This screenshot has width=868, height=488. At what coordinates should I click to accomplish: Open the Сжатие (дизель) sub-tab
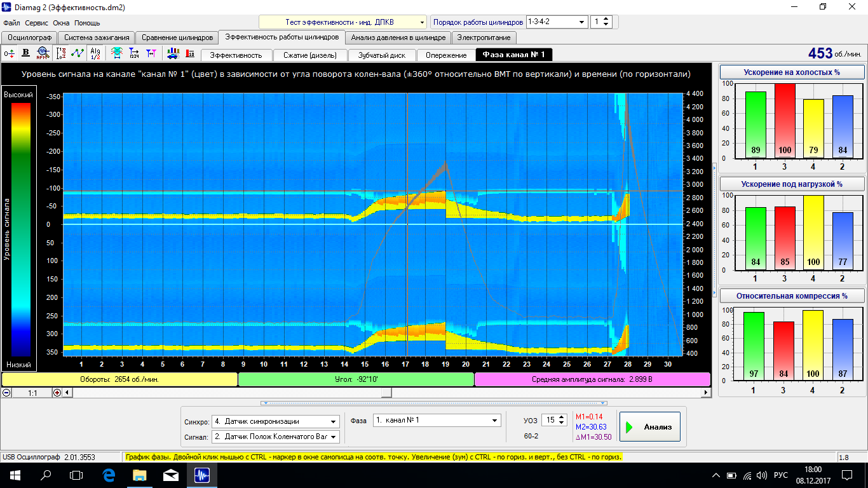tap(310, 55)
